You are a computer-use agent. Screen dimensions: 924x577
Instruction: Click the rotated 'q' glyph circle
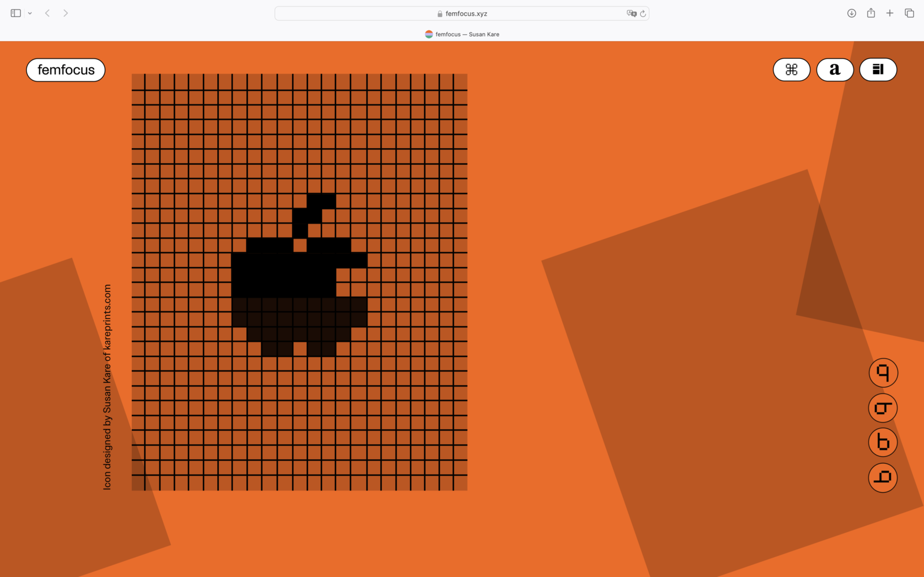coord(883,408)
